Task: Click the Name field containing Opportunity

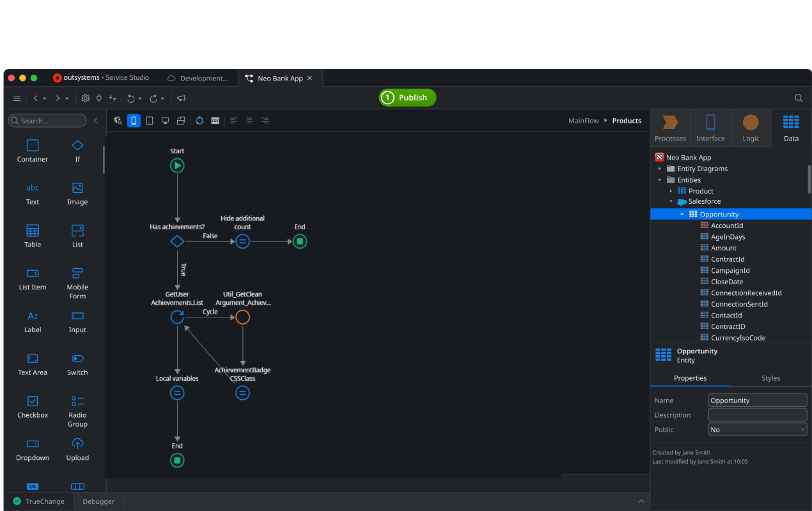Action: (758, 400)
